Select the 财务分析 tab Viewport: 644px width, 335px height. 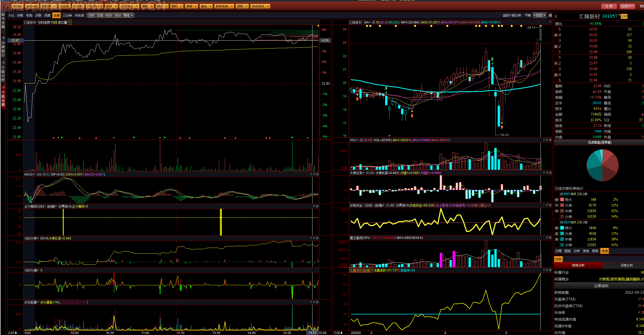[x=578, y=265]
